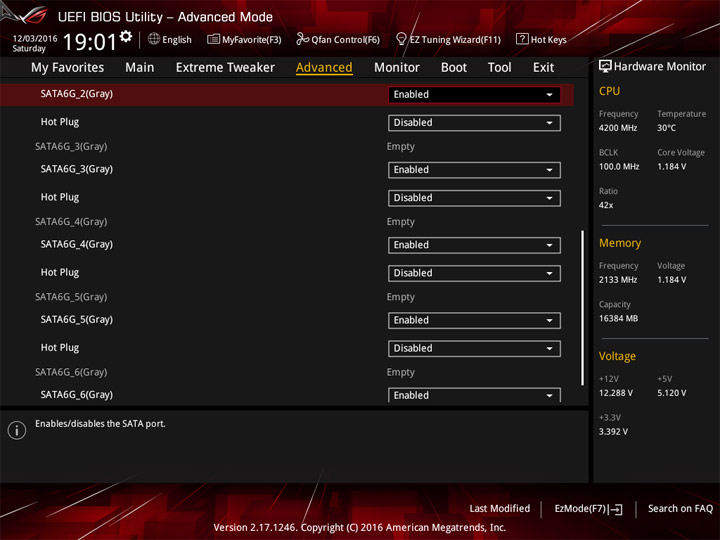Open the settings gear next to the clock
The width and height of the screenshot is (720, 540).
pyautogui.click(x=126, y=36)
